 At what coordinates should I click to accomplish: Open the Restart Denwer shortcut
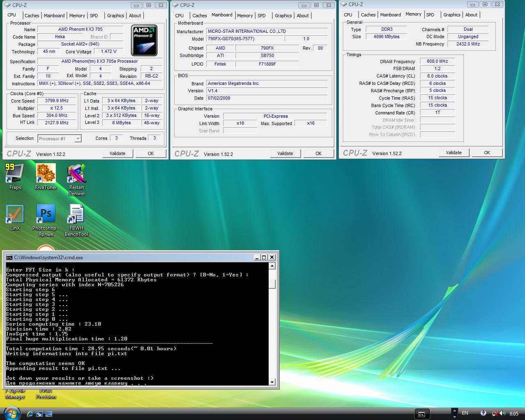pyautogui.click(x=77, y=180)
